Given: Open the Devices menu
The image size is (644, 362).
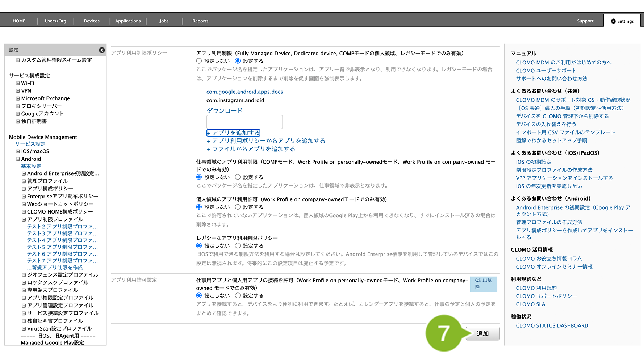Looking at the screenshot, I should [92, 21].
